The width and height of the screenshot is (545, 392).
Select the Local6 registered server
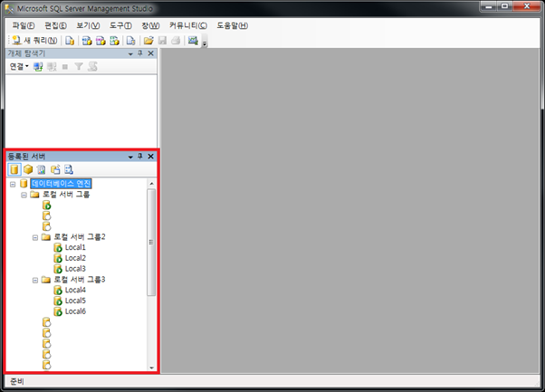point(75,311)
